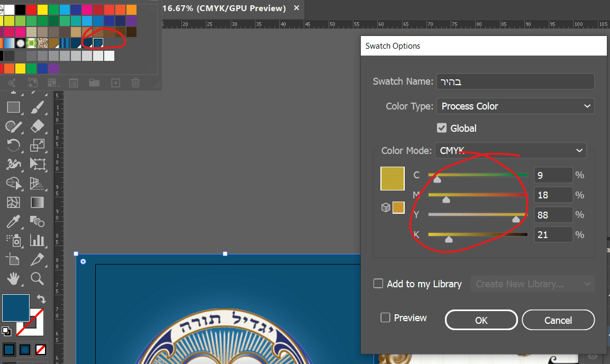Image resolution: width=610 pixels, height=364 pixels.
Task: Click the large gold color preview
Action: click(392, 178)
